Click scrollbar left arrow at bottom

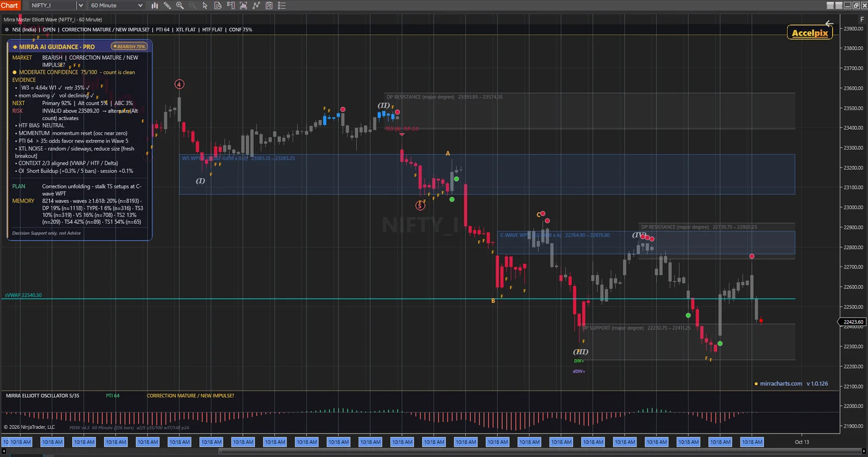point(3,451)
